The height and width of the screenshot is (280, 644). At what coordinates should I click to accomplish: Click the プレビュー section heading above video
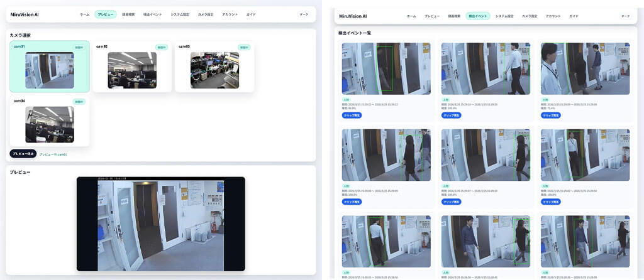pyautogui.click(x=20, y=172)
